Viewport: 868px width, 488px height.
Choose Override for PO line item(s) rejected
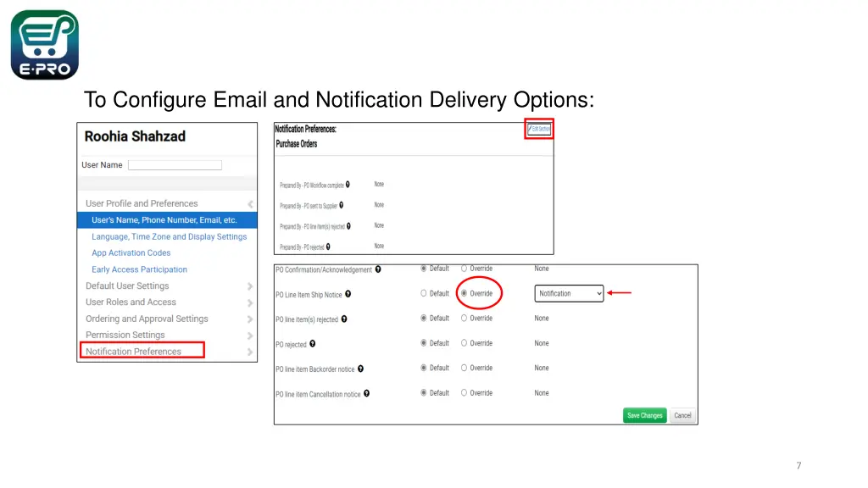point(464,319)
